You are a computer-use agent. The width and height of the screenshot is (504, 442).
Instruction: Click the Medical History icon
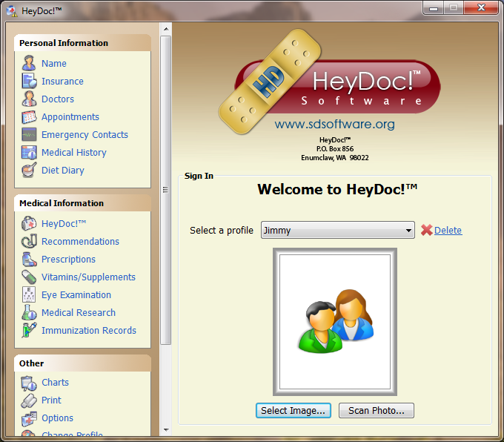tap(29, 152)
